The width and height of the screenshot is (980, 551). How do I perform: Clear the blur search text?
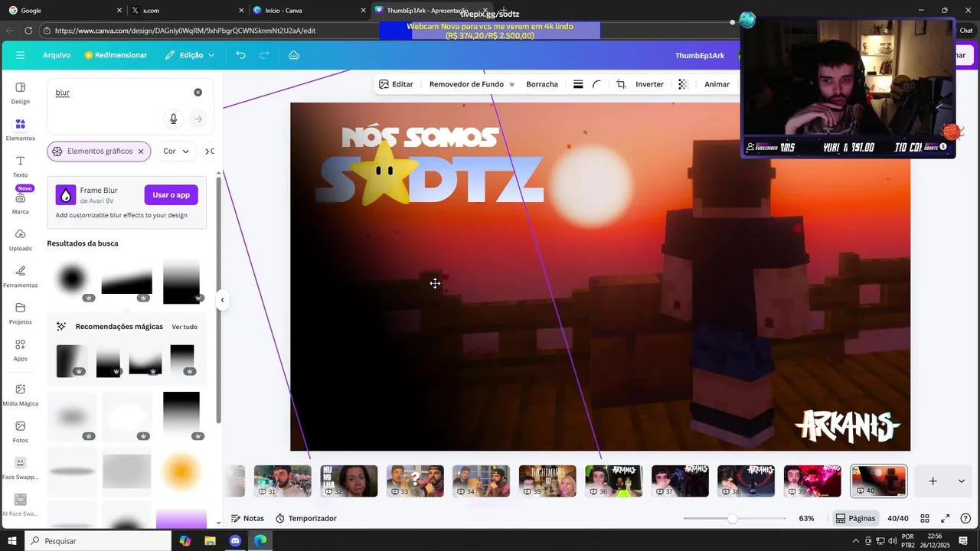tap(198, 92)
